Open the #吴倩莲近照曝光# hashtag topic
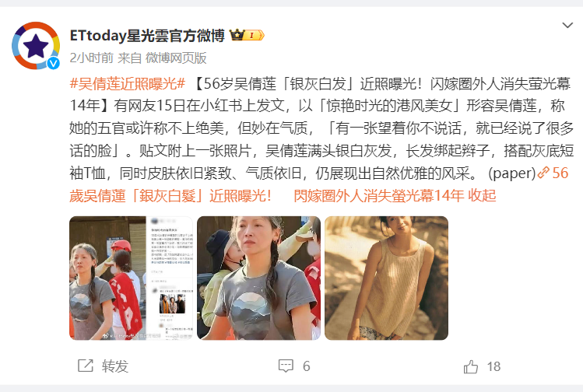Screen dimensions: 583x392 [127, 84]
